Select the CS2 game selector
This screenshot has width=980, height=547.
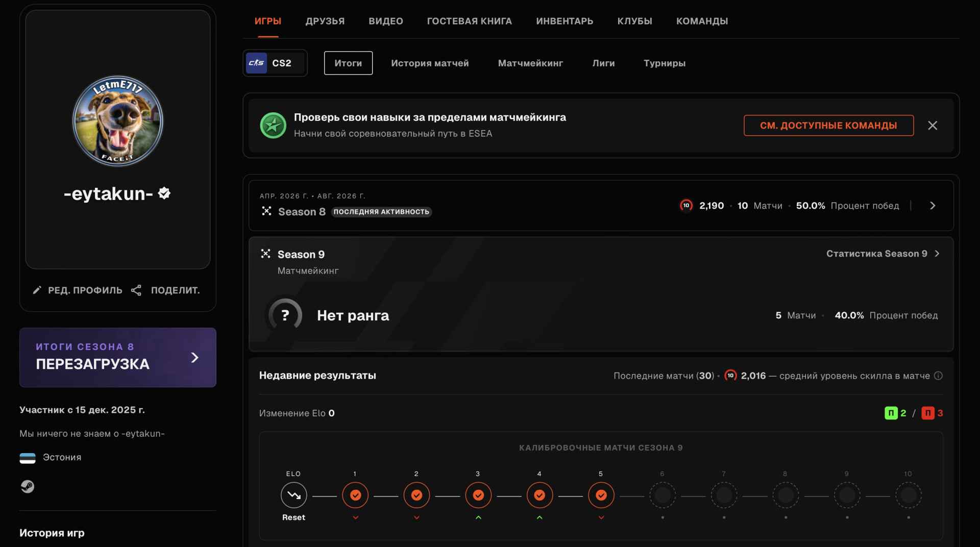click(x=275, y=63)
